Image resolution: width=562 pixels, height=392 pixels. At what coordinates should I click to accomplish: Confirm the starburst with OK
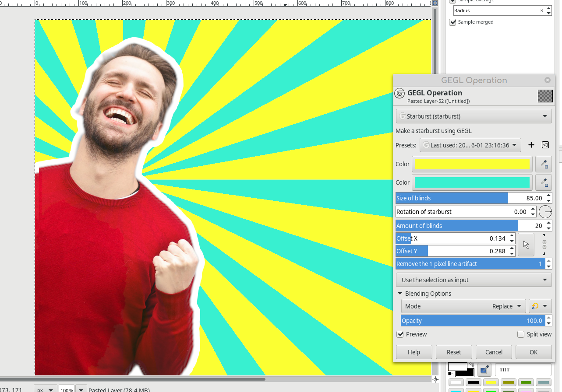pyautogui.click(x=534, y=352)
